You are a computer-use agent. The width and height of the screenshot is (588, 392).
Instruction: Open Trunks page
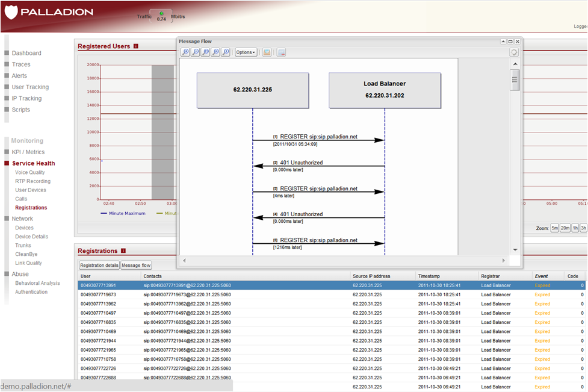point(23,245)
